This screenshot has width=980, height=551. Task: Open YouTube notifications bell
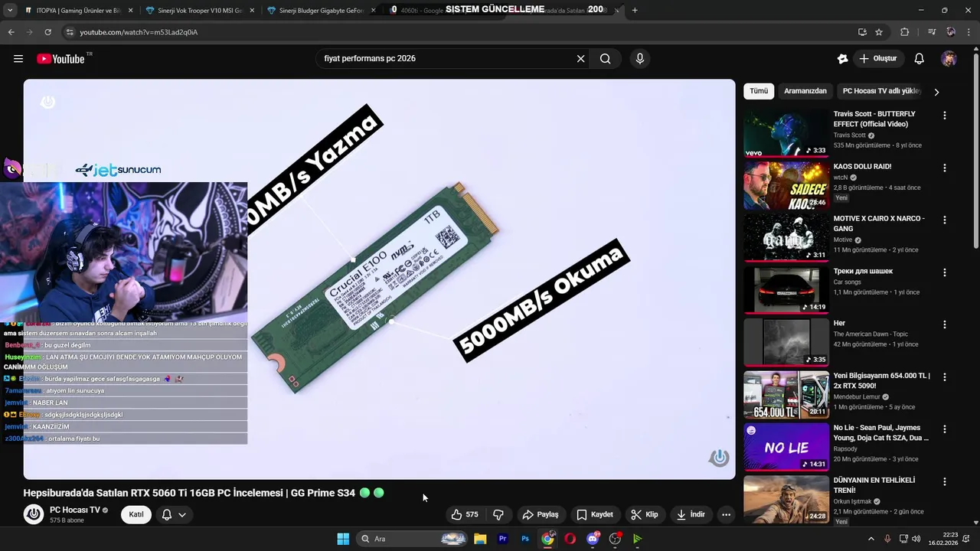(x=920, y=59)
